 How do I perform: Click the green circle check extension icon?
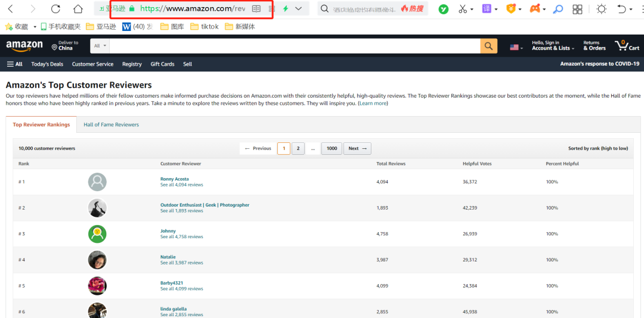pos(443,9)
